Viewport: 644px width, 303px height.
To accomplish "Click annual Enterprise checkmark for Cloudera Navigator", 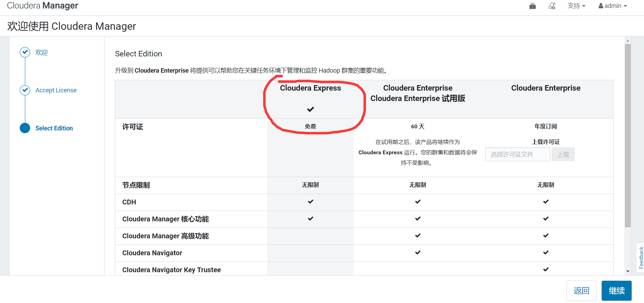I will tap(546, 252).
